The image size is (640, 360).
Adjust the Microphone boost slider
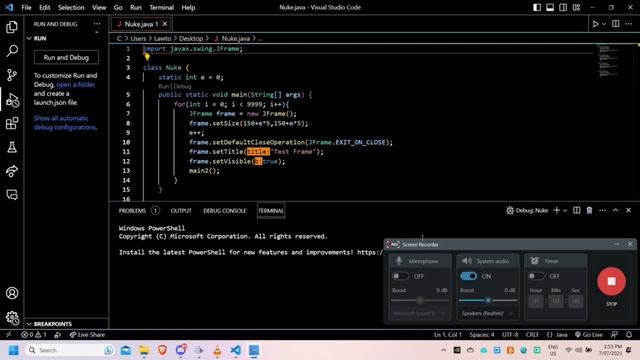point(420,300)
